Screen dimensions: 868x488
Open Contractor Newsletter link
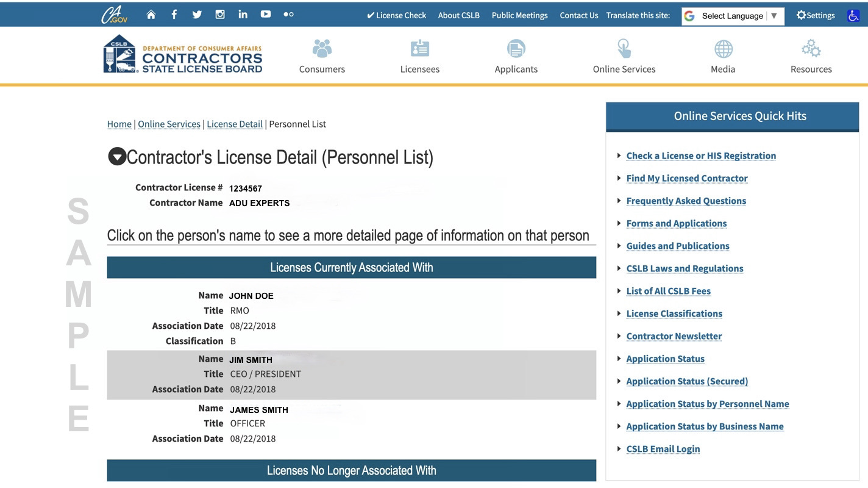674,336
